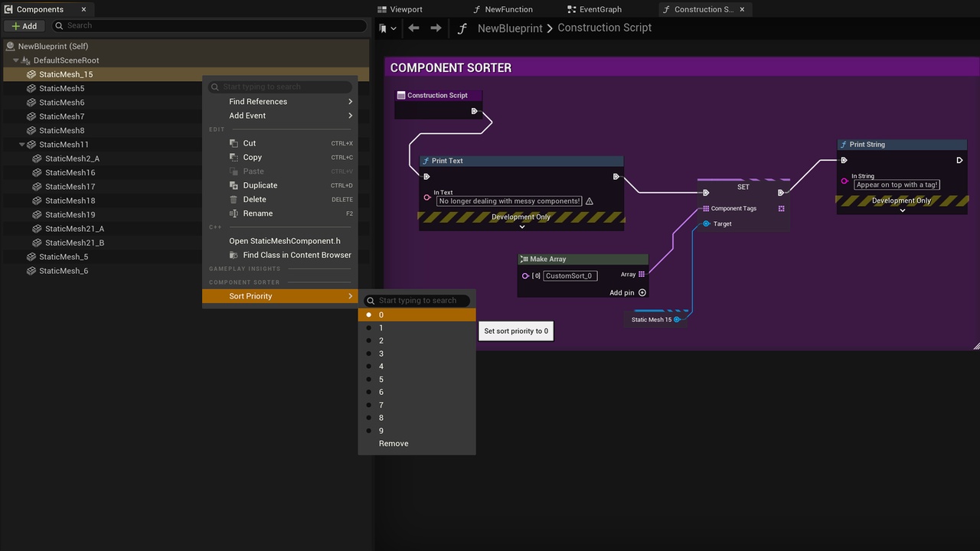Switch to the Viewport tab
Viewport: 980px width, 551px height.
point(400,9)
